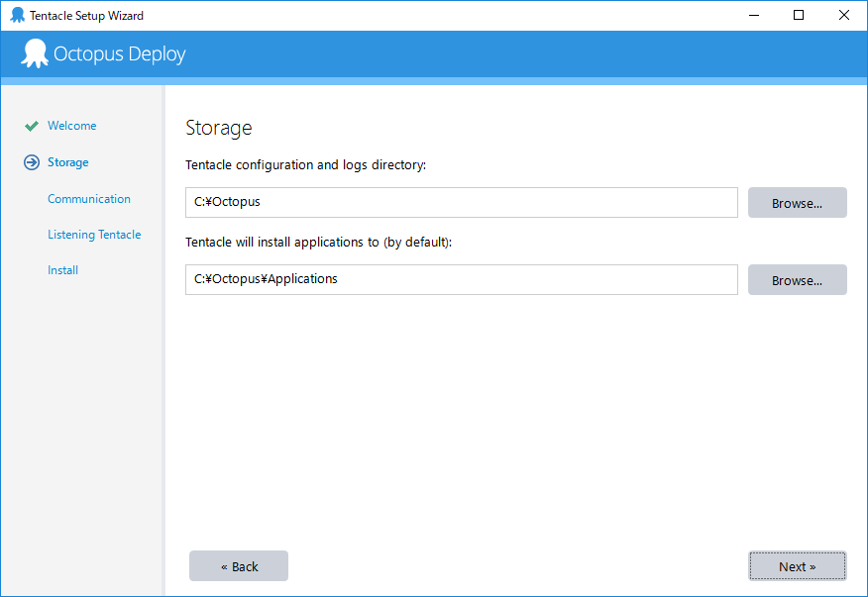Click the C:¥Octopus¥Applications path field
The height and width of the screenshot is (597, 868).
tap(461, 279)
